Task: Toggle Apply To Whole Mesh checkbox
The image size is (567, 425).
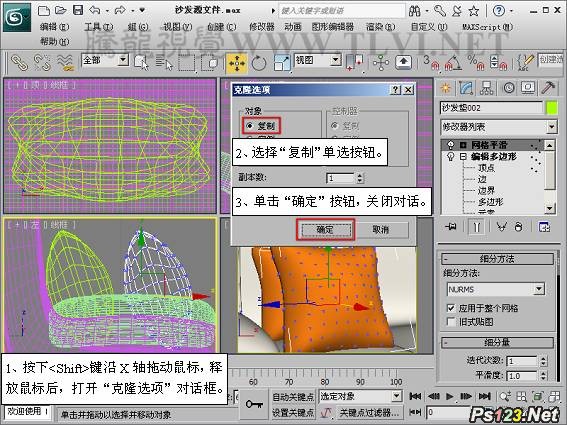Action: pos(451,308)
